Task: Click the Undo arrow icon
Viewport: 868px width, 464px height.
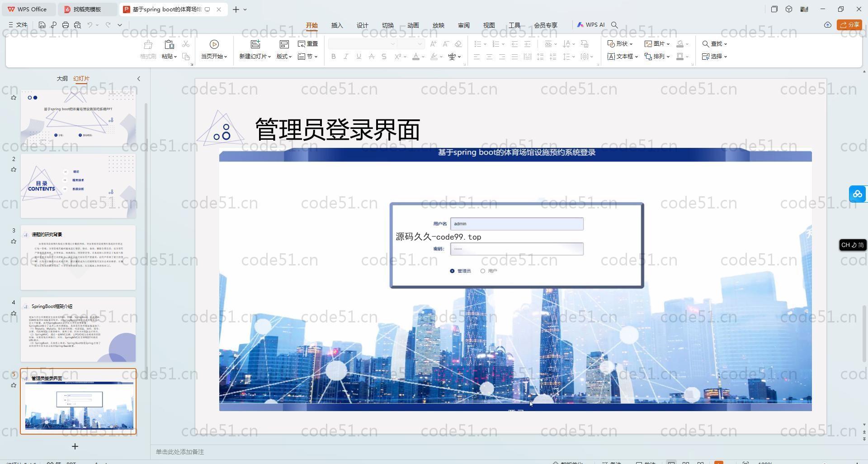Action: point(90,25)
